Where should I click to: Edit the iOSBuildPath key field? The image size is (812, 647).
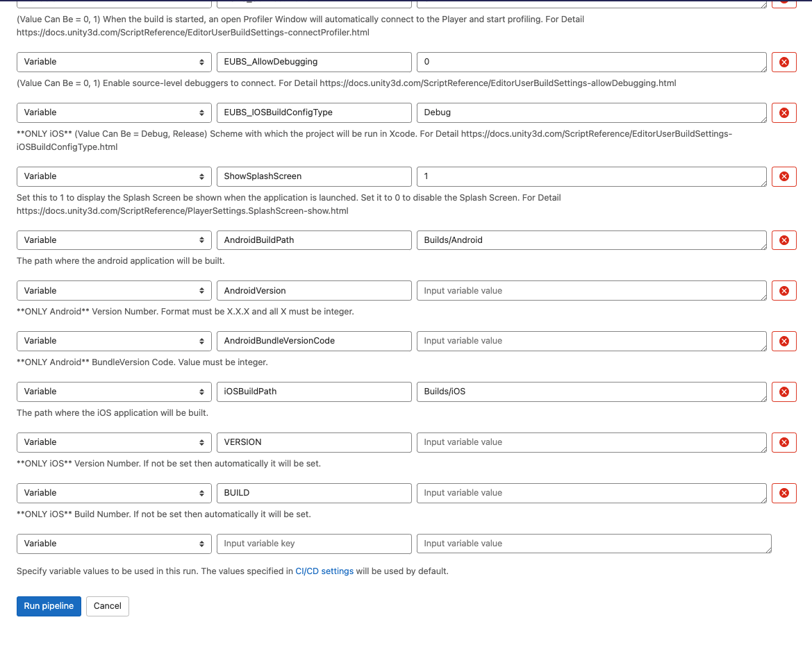pos(314,392)
